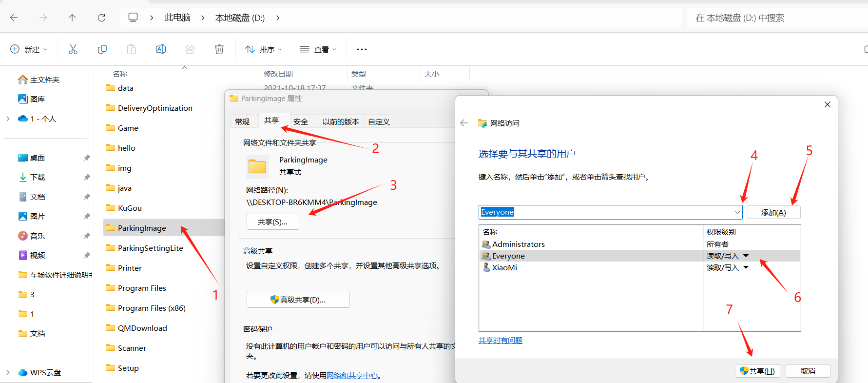The height and width of the screenshot is (383, 868).
Task: Open XiaoMi permission level dropdown
Action: click(x=746, y=267)
